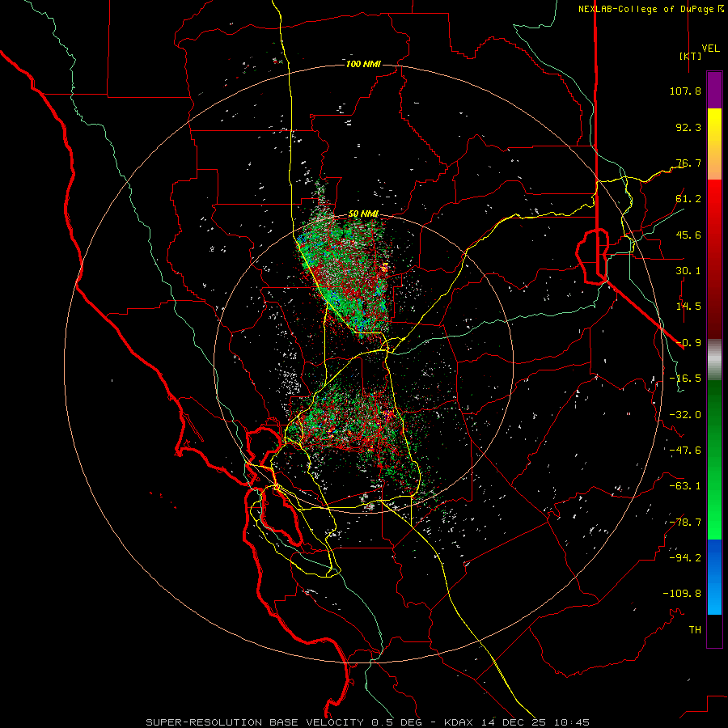728x728 pixels.
Task: Click the green segment of velocity color bar
Action: click(x=714, y=459)
